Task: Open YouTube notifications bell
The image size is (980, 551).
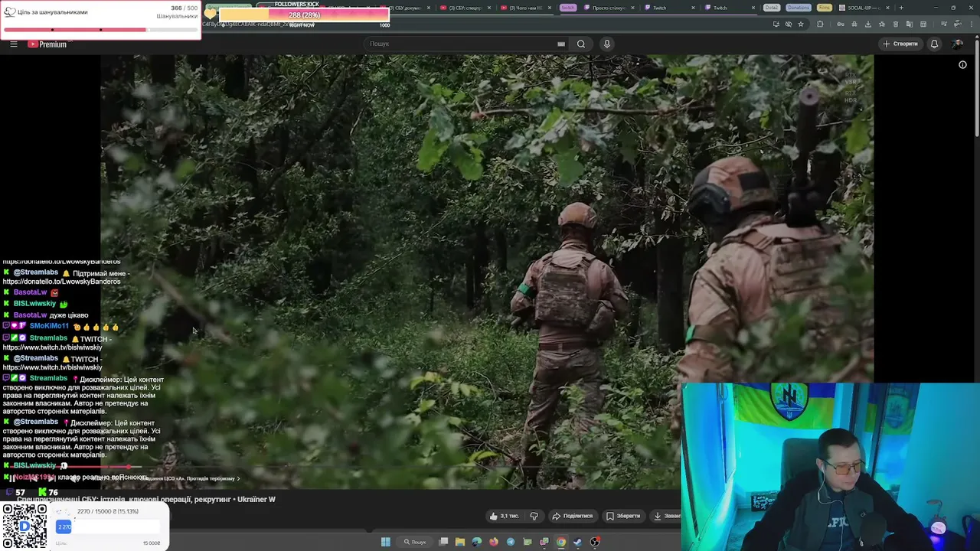Action: point(934,44)
